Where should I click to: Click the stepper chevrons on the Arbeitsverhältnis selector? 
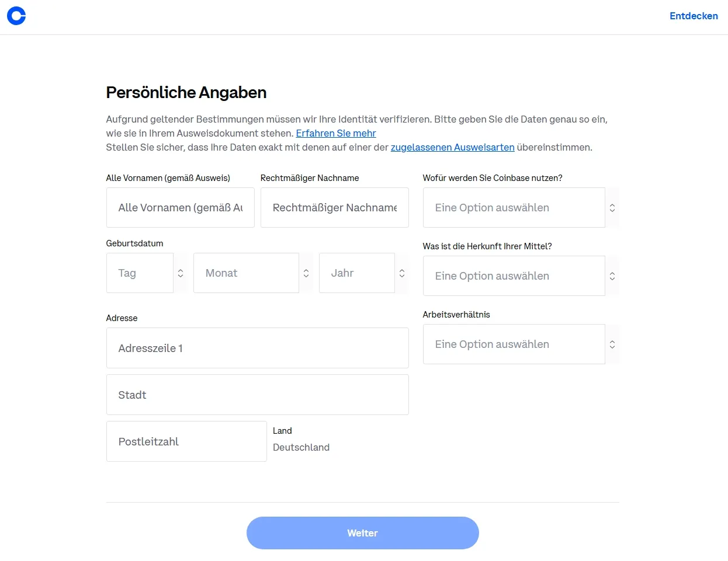(611, 344)
